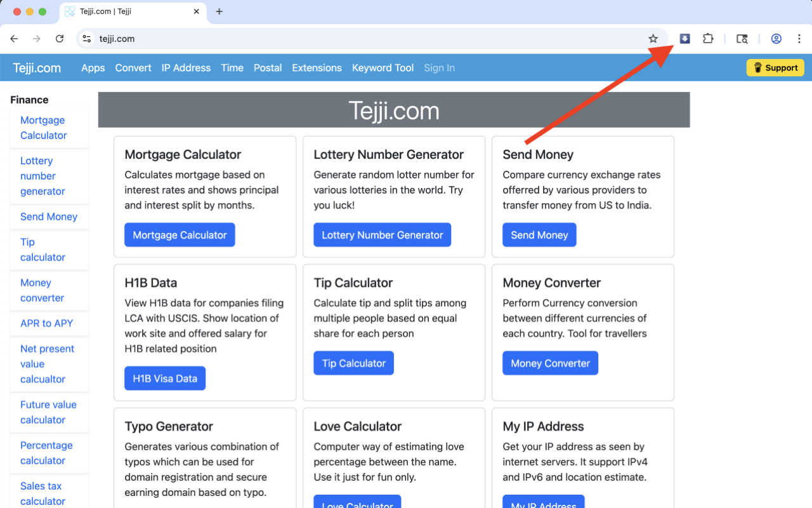Open Send Money in the sidebar
Viewport: 812px width, 508px height.
click(x=49, y=217)
